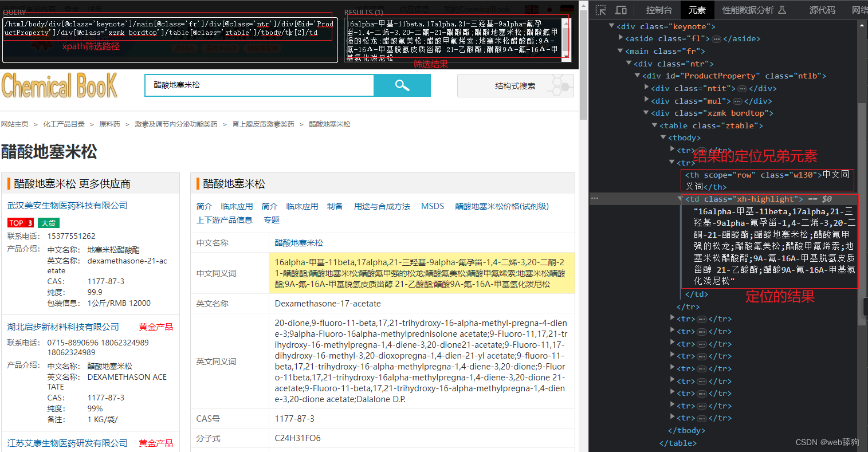
Task: Click the highlighted 中文同义词 value cell
Action: tap(422, 273)
